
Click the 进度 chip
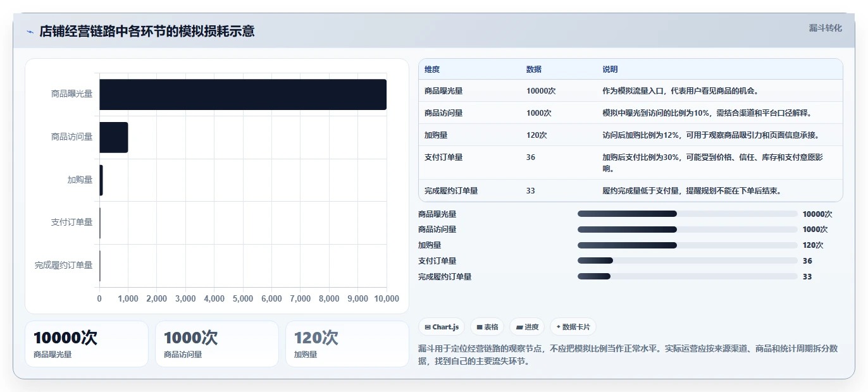point(527,327)
